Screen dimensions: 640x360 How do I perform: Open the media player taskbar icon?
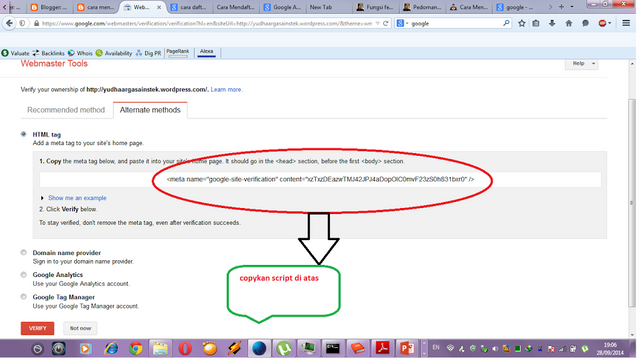(85, 349)
